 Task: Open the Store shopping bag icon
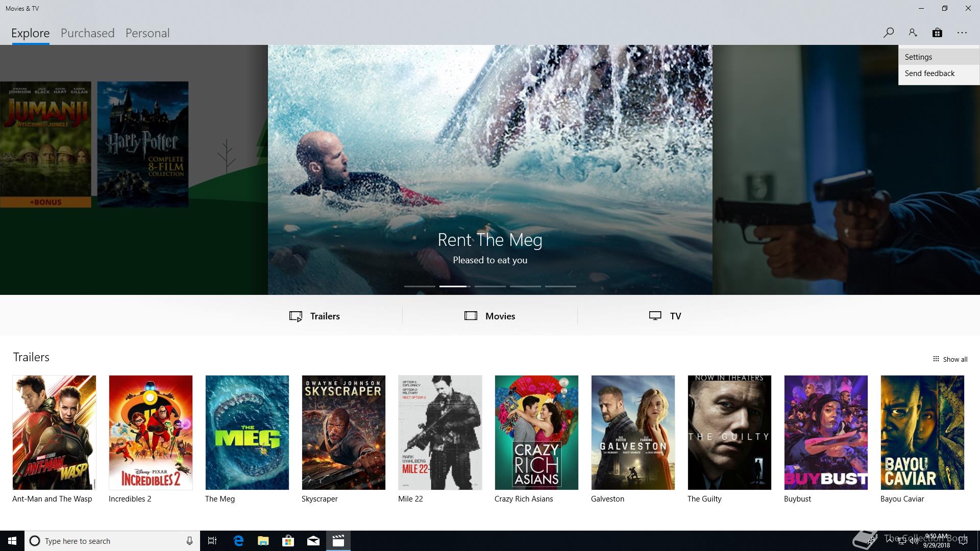(937, 33)
